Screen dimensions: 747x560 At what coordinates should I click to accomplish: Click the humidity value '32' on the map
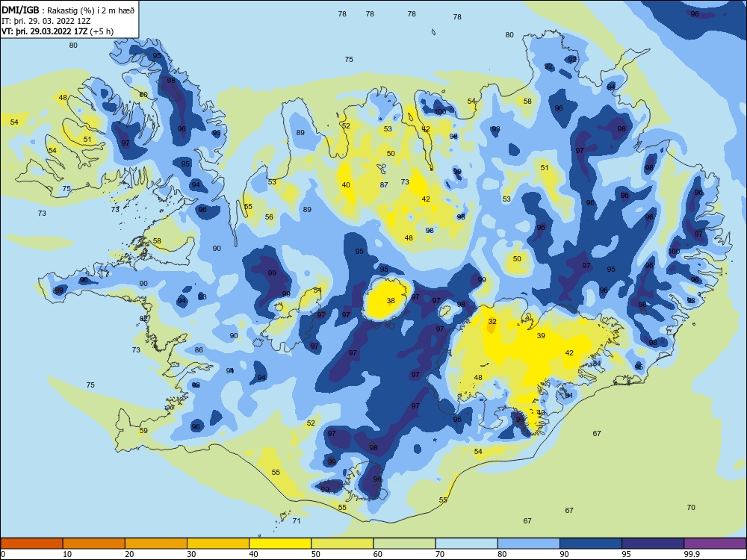[492, 321]
